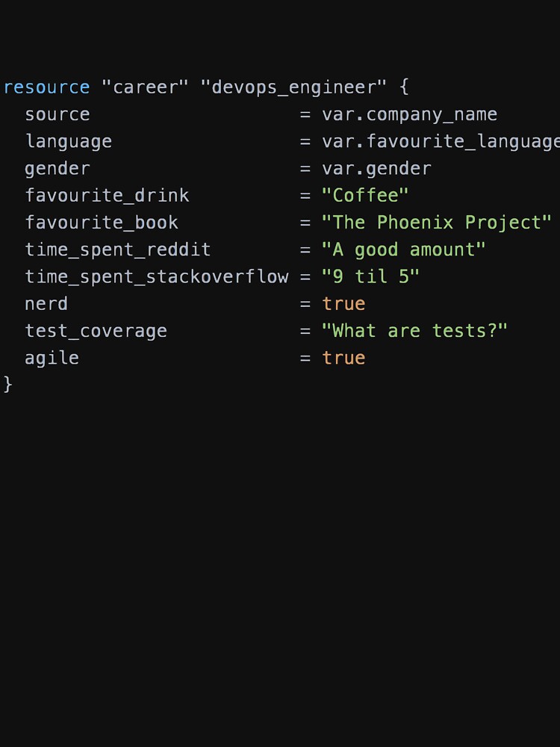Viewport: 560px width, 747px height.
Task: Select the "devops_engineer" resource name
Action: [x=293, y=87]
